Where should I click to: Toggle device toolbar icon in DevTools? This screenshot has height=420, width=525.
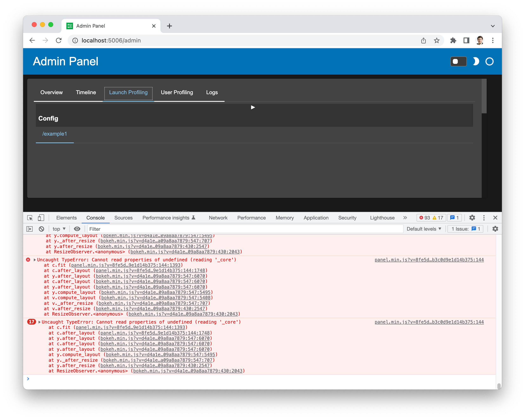click(41, 218)
